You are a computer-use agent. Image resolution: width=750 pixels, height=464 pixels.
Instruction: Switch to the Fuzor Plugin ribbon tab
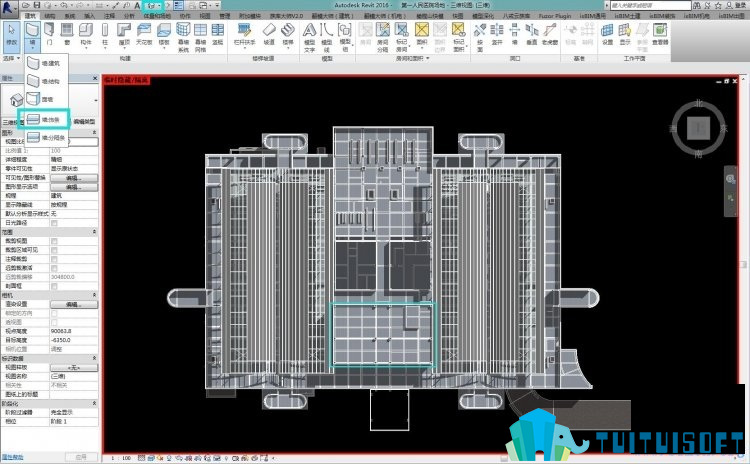pos(555,16)
